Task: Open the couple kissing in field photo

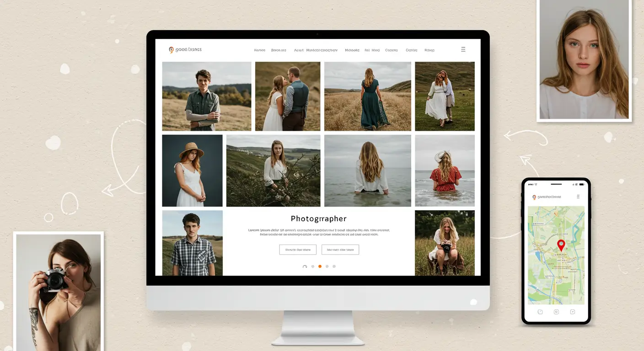Action: click(x=287, y=96)
